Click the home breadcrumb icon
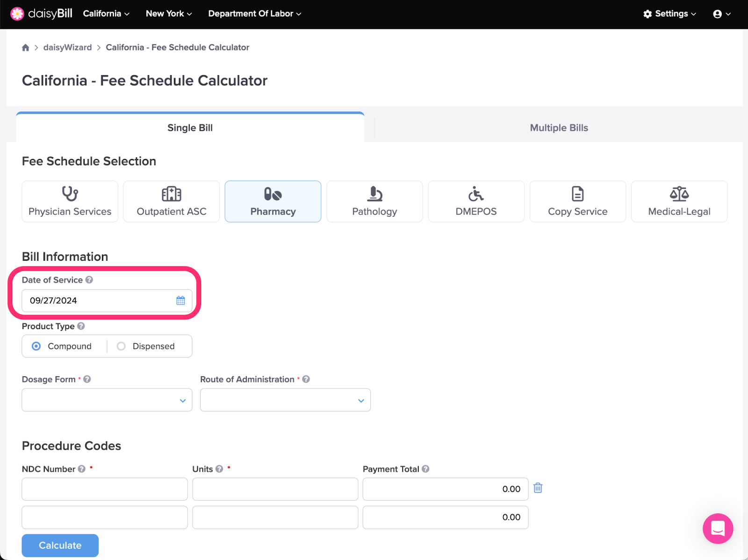748x560 pixels. tap(26, 48)
